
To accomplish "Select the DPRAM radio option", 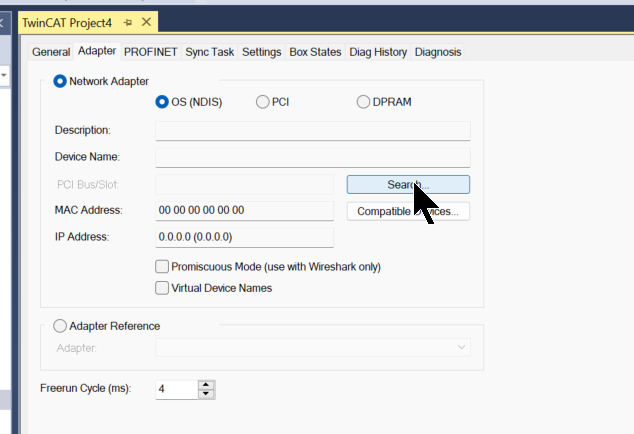I will tap(363, 102).
